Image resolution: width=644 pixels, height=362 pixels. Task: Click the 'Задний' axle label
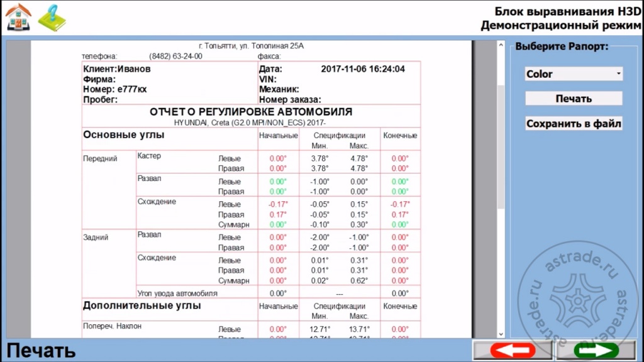tap(96, 237)
